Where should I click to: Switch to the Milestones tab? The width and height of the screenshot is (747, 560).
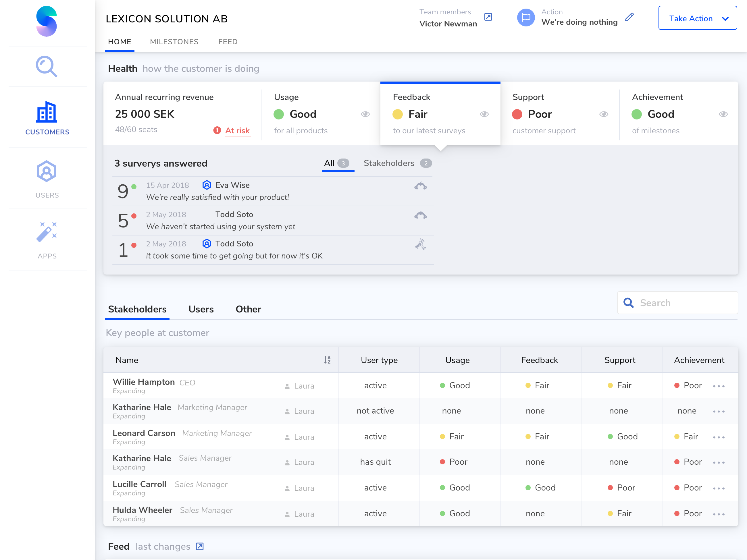click(x=174, y=42)
